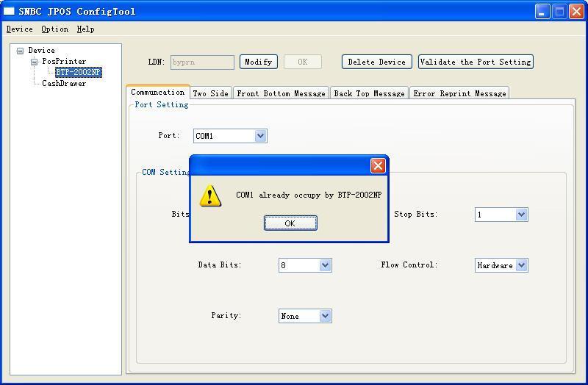Click the Flow Control label

409,265
